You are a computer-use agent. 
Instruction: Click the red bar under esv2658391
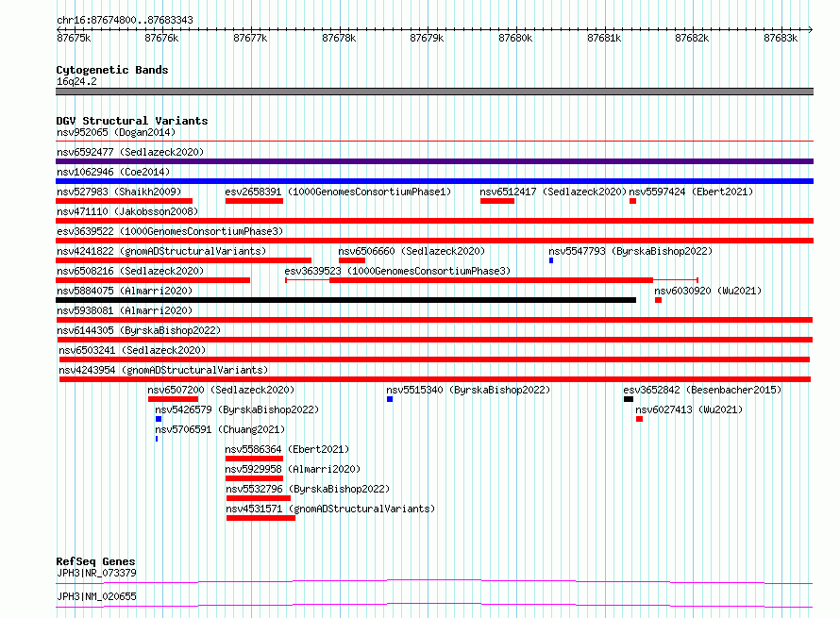click(x=254, y=201)
